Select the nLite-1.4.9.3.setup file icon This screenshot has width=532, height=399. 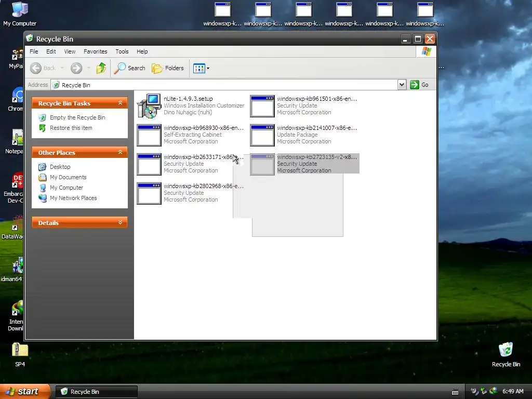coord(149,106)
